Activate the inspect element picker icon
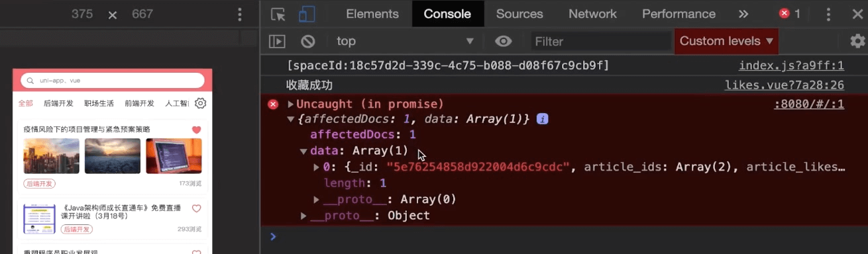Screen dimensions: 868x254 pyautogui.click(x=278, y=14)
